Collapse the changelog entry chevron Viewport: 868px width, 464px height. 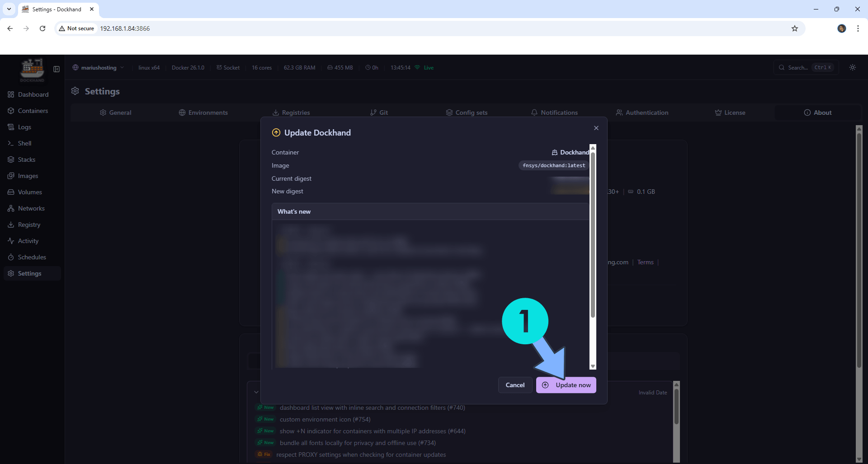[256, 392]
